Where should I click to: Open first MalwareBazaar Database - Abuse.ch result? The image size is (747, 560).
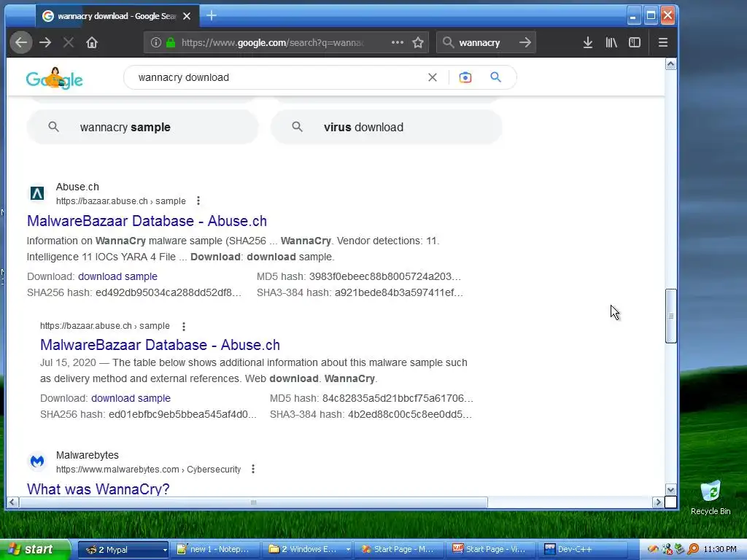pos(147,221)
